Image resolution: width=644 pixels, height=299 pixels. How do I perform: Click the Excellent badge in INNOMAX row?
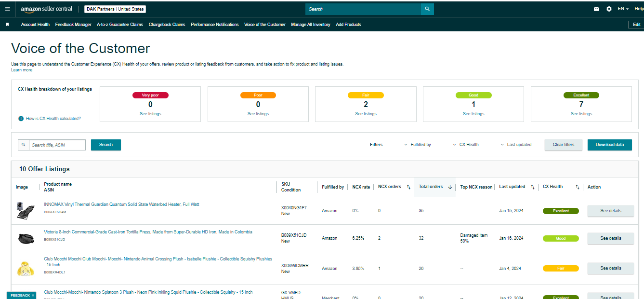561,211
